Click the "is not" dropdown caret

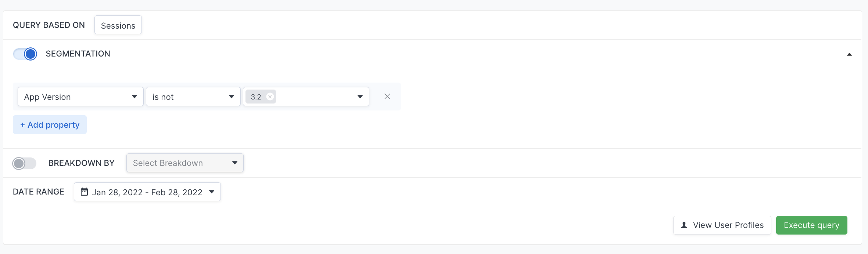pyautogui.click(x=232, y=97)
